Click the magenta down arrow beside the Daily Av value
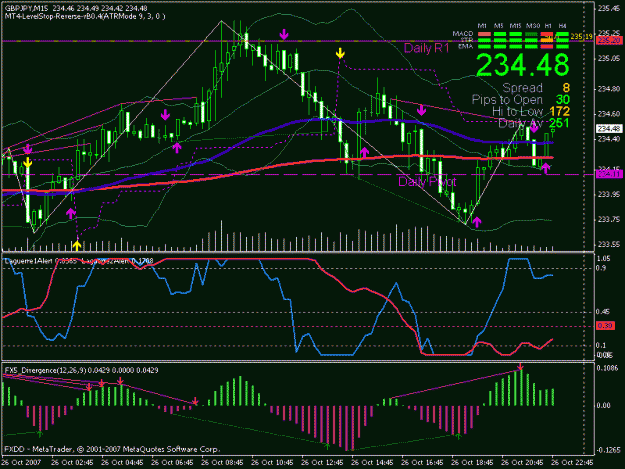The width and height of the screenshot is (625, 469). (534, 128)
